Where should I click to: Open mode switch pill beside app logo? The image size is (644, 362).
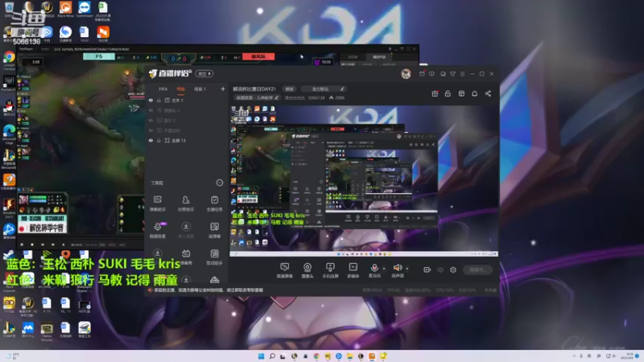coord(204,74)
